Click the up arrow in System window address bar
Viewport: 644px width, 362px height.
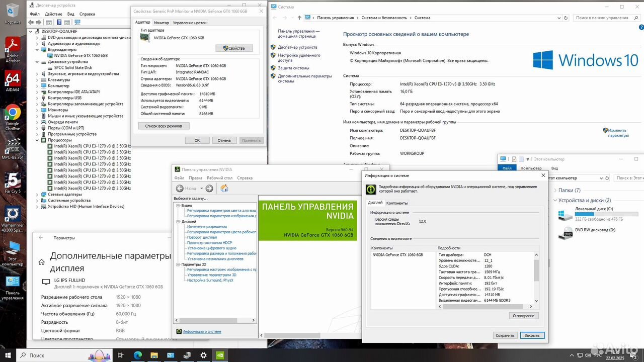[x=299, y=18]
